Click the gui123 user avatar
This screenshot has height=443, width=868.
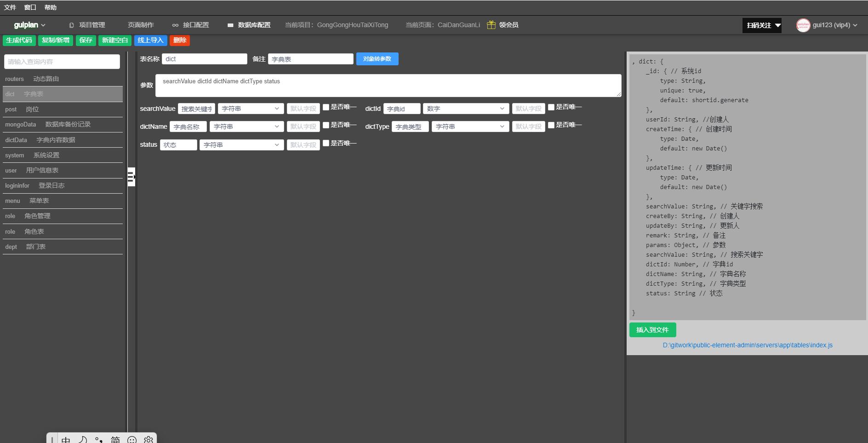point(803,25)
